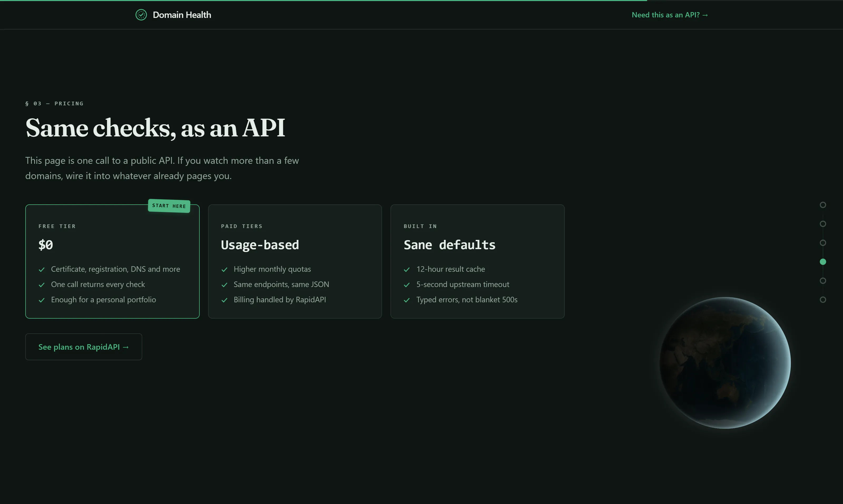
Task: Select the Free Tier $0 price
Action: [46, 245]
